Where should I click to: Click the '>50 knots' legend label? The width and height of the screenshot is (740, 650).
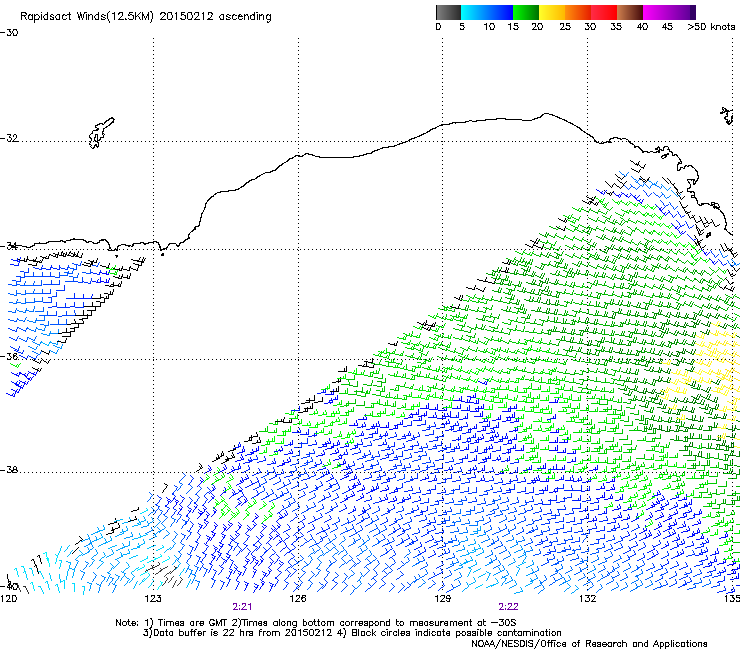coord(711,27)
